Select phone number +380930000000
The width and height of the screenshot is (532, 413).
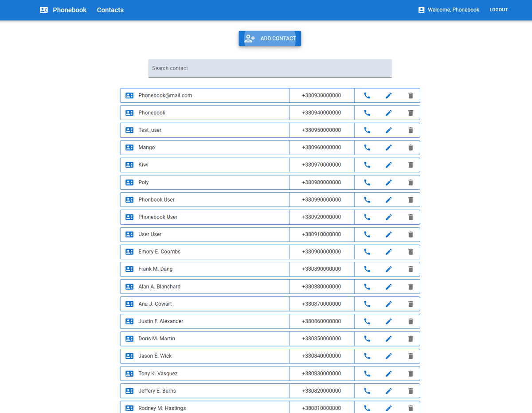tap(321, 95)
